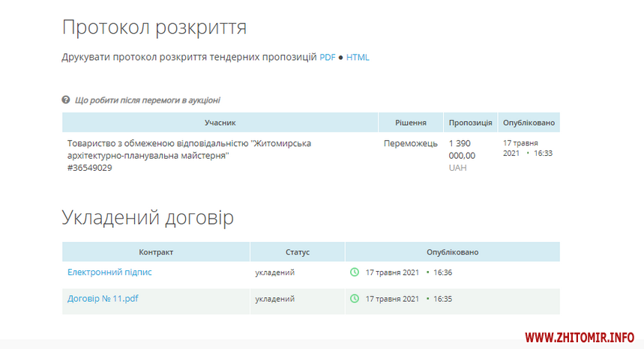644x349 pixels.
Task: Expand 'Що робити після перемоги в аукціоні' hint
Action: [147, 100]
